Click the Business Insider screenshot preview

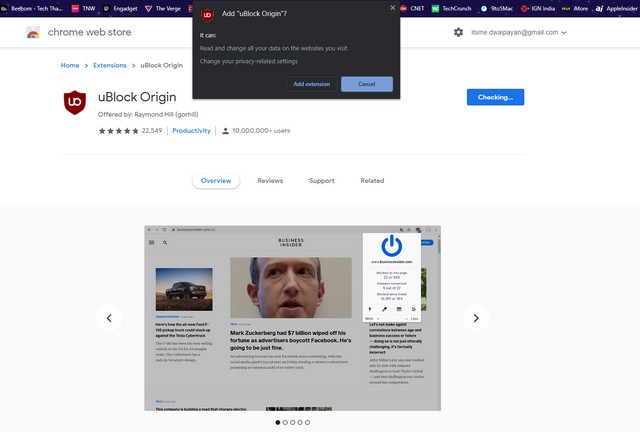click(292, 318)
